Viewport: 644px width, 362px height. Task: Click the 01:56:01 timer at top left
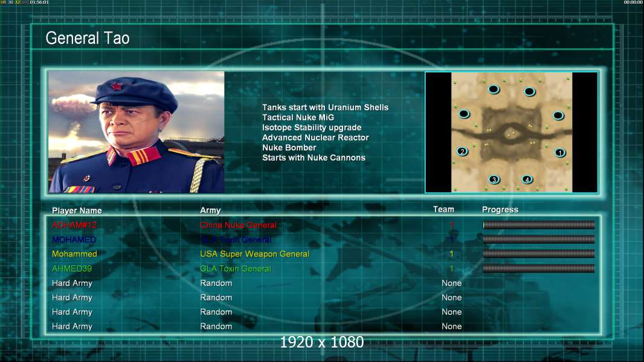click(x=39, y=2)
